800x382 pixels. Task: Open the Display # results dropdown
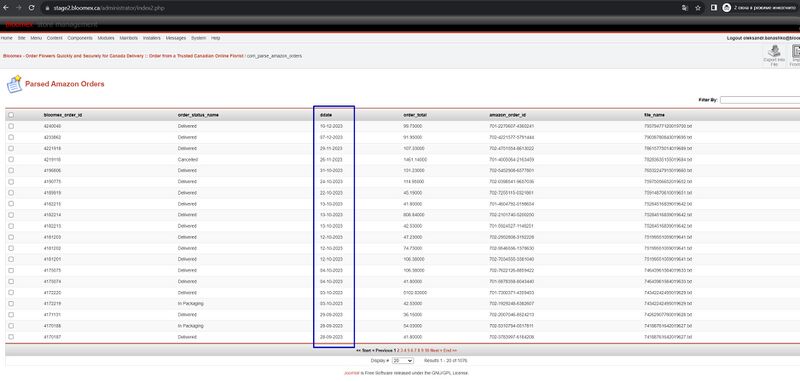click(x=403, y=361)
